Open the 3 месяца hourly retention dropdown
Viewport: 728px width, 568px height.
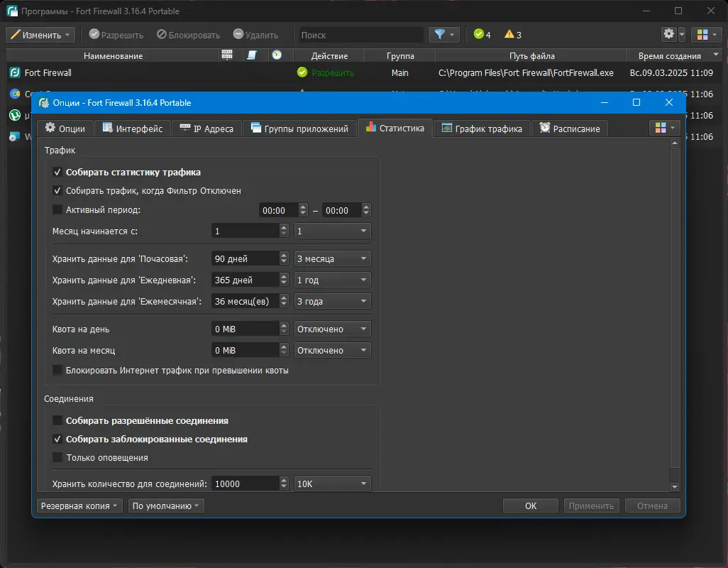[333, 258]
